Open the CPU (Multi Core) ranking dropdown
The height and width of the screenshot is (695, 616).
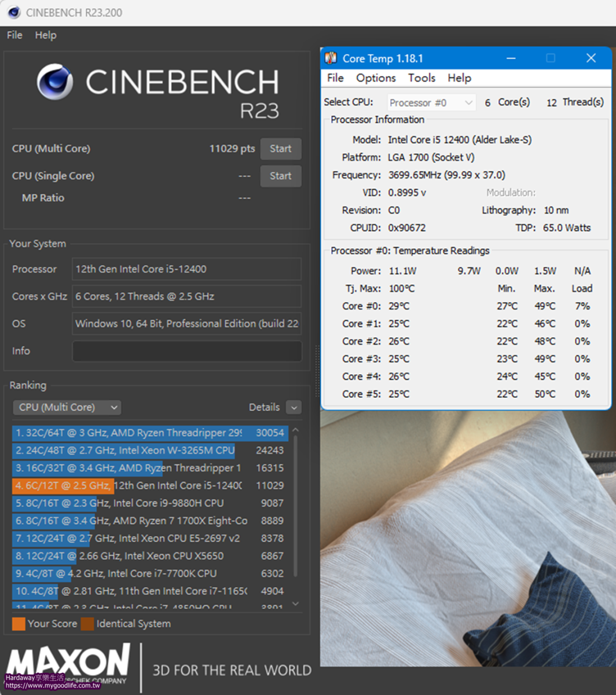(67, 407)
